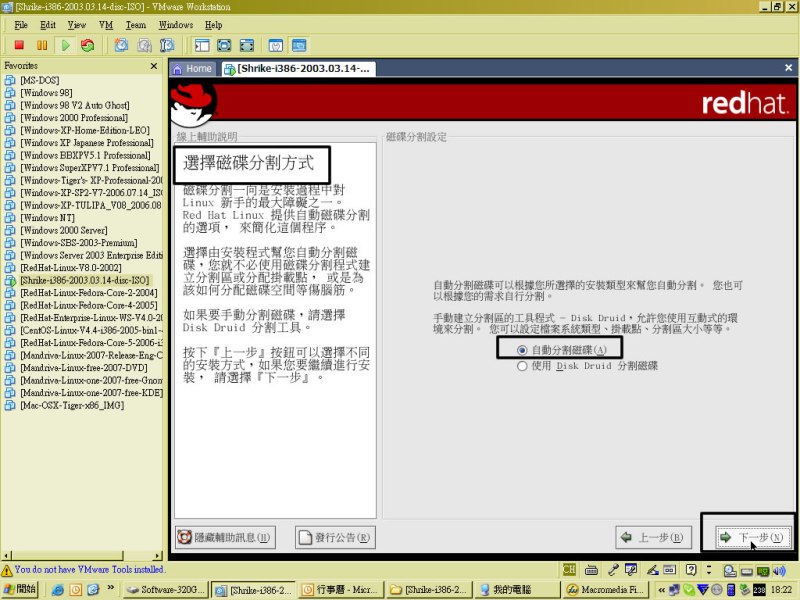This screenshot has width=800, height=600.
Task: Click the Revert to Snapshot toolbar icon
Action: pyautogui.click(x=144, y=45)
